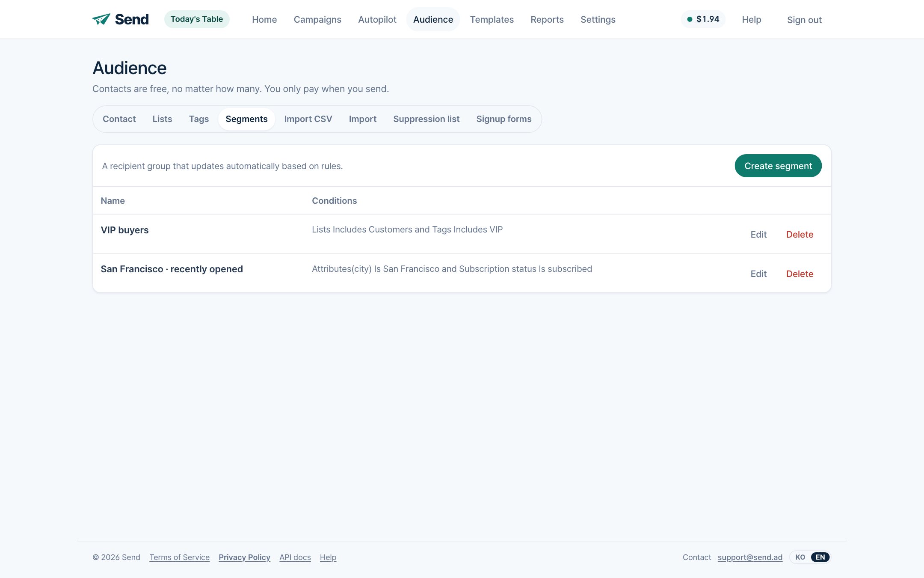Switch to the Contact tab
Viewport: 924px width, 578px height.
click(119, 119)
